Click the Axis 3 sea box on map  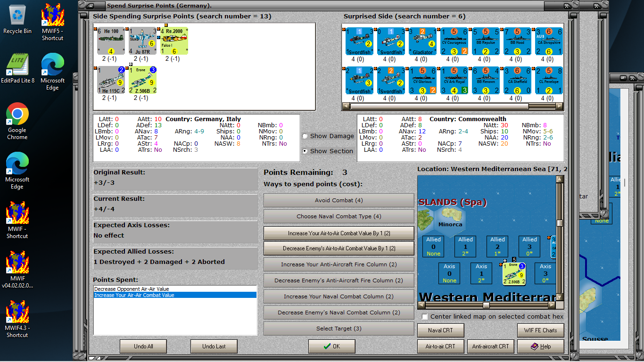pyautogui.click(x=545, y=273)
